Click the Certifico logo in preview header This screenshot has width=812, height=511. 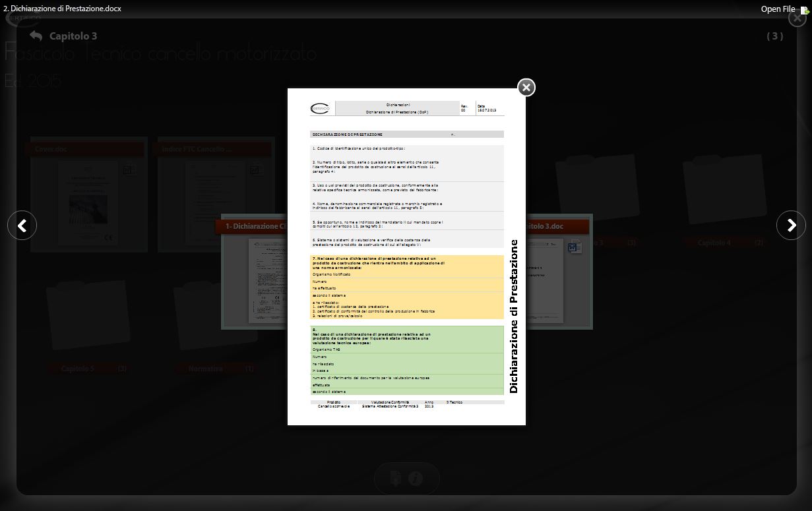pos(322,109)
